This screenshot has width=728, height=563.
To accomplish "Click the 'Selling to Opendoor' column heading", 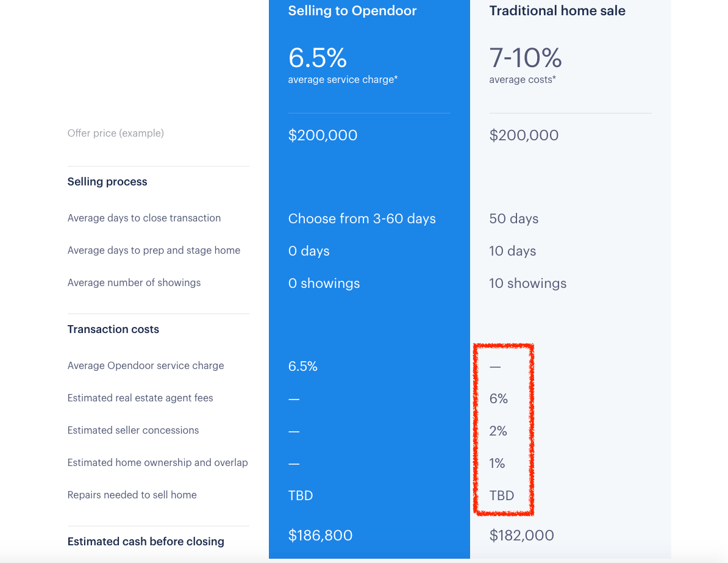I will click(x=352, y=11).
